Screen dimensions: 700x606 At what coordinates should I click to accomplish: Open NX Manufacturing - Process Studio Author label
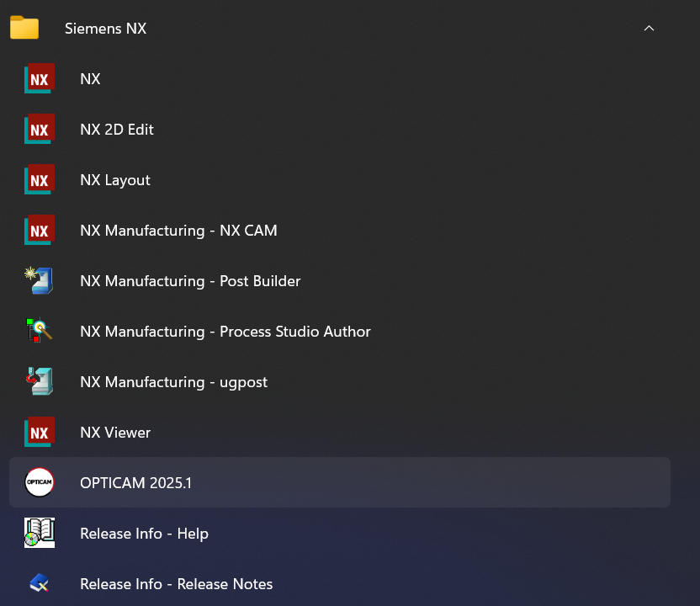pos(225,332)
